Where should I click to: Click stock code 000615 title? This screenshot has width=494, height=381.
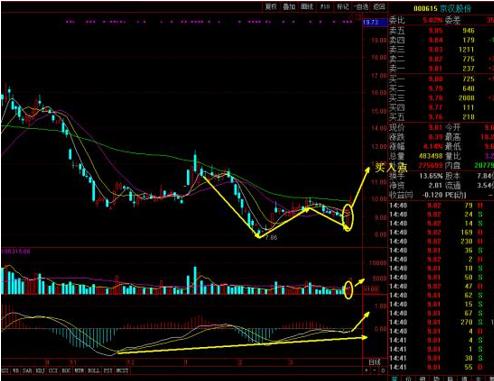[425, 8]
